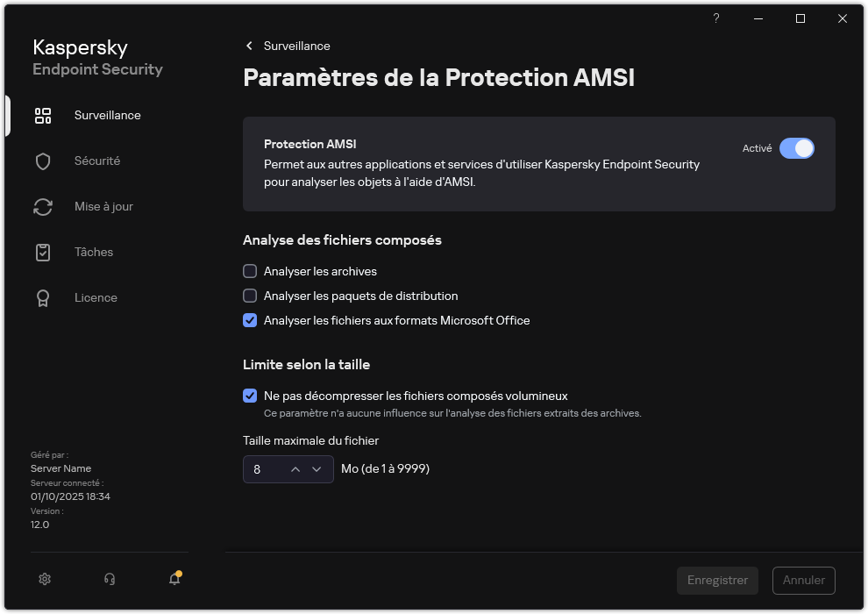
Task: Open the help with the question mark
Action: pyautogui.click(x=715, y=18)
